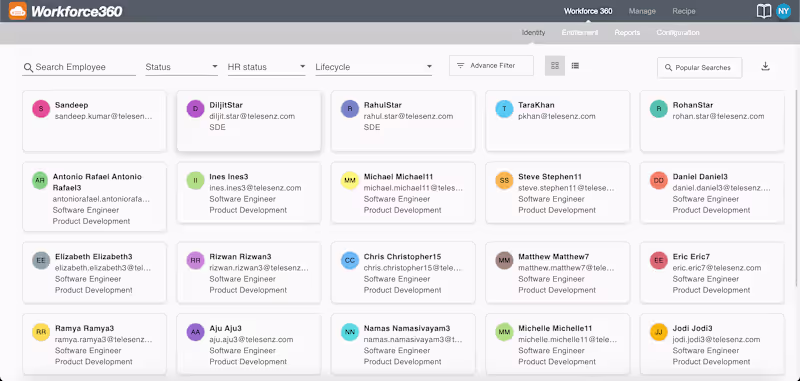Open Chris Christopher15 employee name

click(x=402, y=257)
